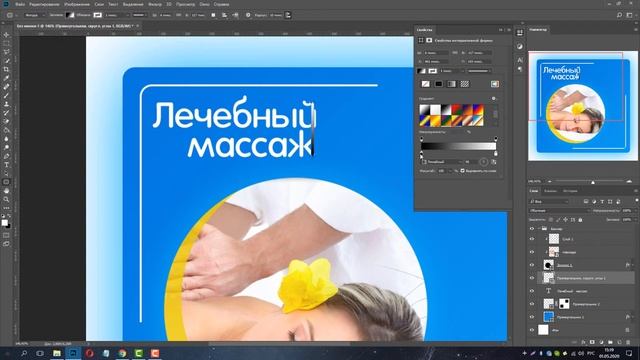Open shape mode dropdown in options bar
This screenshot has height=360, width=640.
[x=34, y=15]
